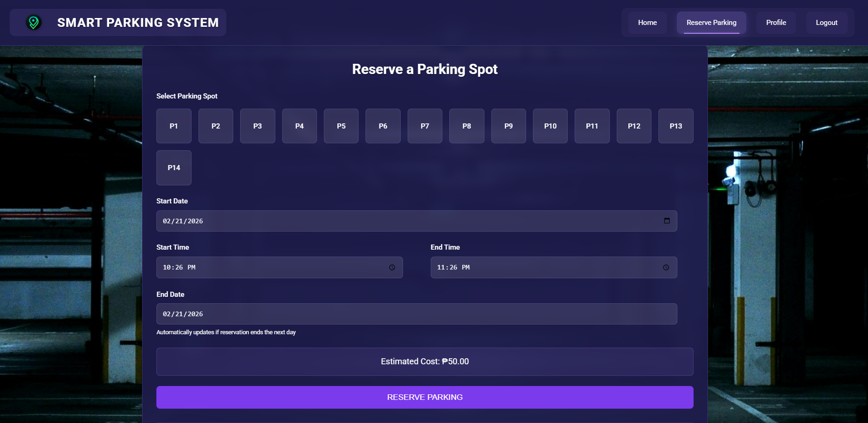This screenshot has height=423, width=868.
Task: Open the Profile page
Action: (776, 23)
